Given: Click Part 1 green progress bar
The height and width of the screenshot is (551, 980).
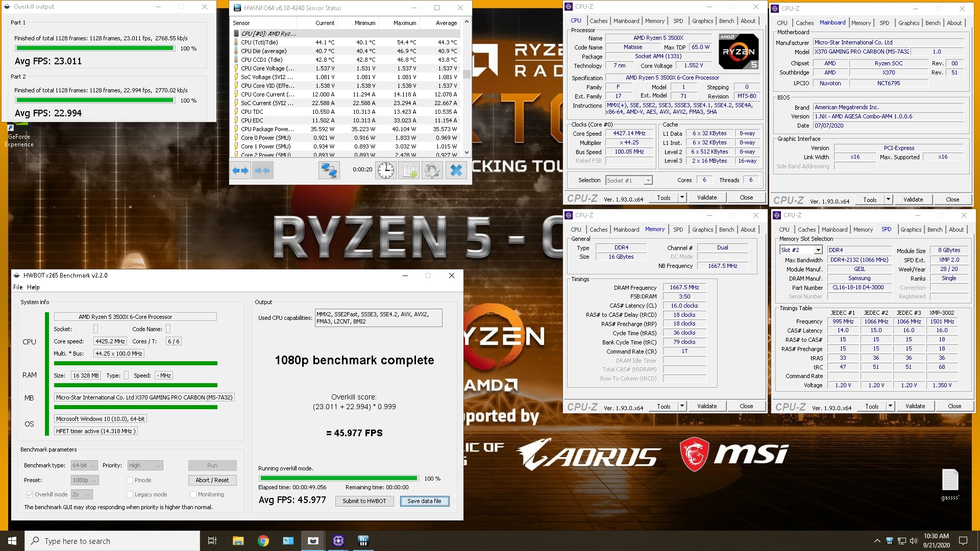Looking at the screenshot, I should pyautogui.click(x=94, y=48).
